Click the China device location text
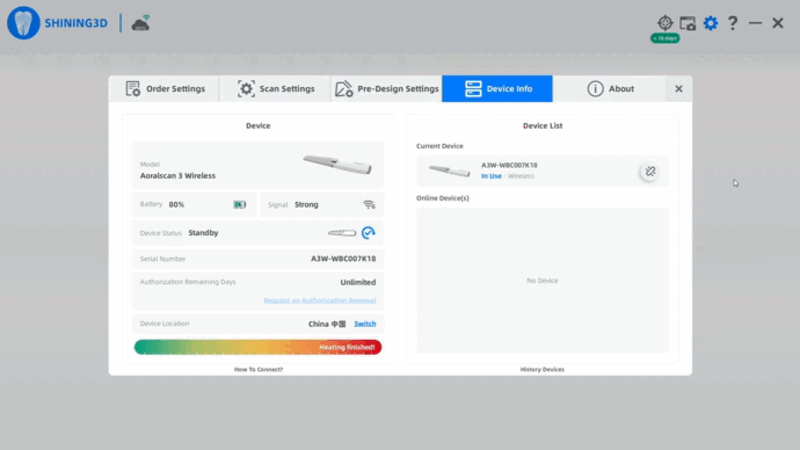Screen dimensions: 800x450 (327, 324)
